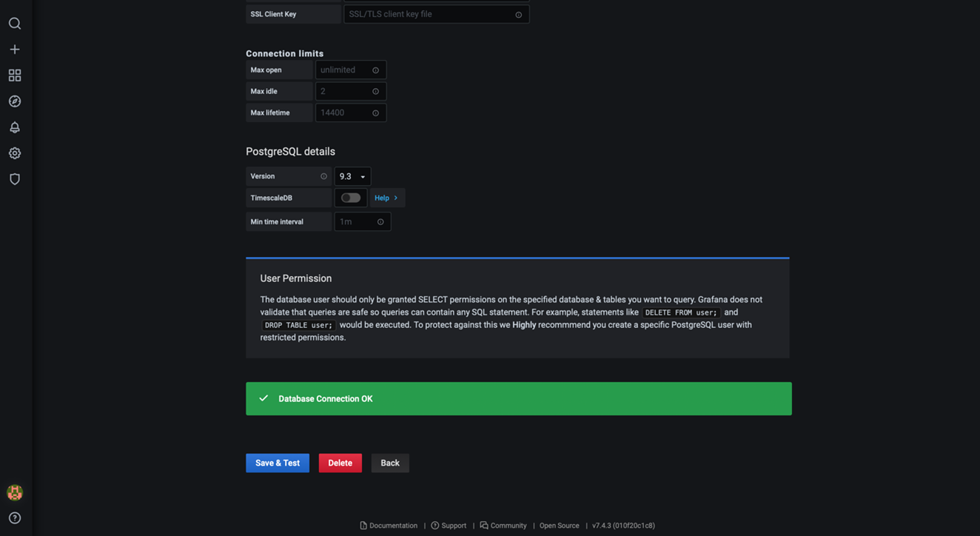Open the Explore compass icon
This screenshot has height=536, width=980.
point(15,101)
